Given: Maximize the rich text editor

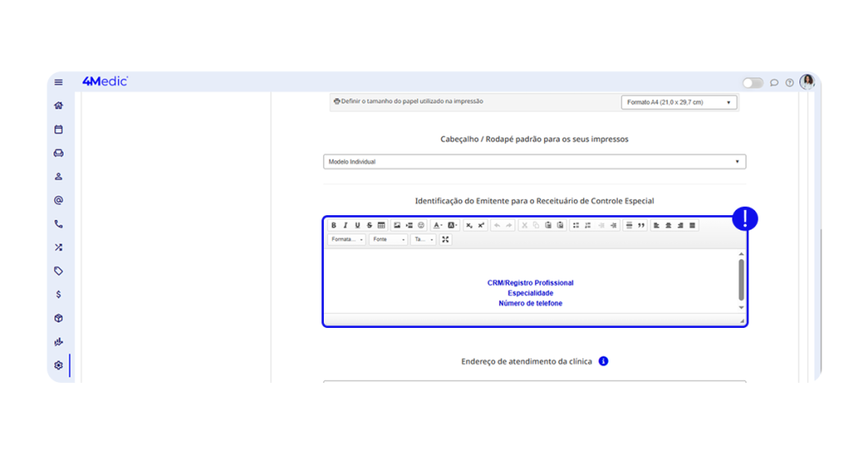Looking at the screenshot, I should (x=445, y=240).
